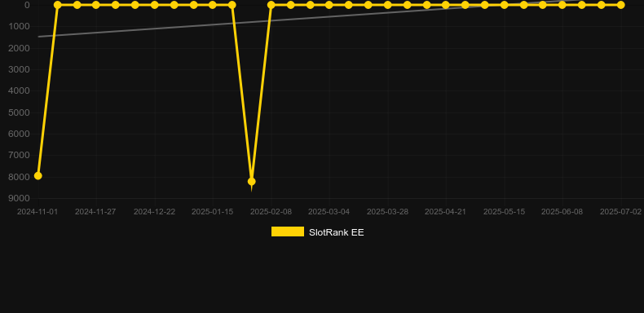Click the 2025-03-04 x-axis date label
The image size is (644, 313).
point(329,212)
